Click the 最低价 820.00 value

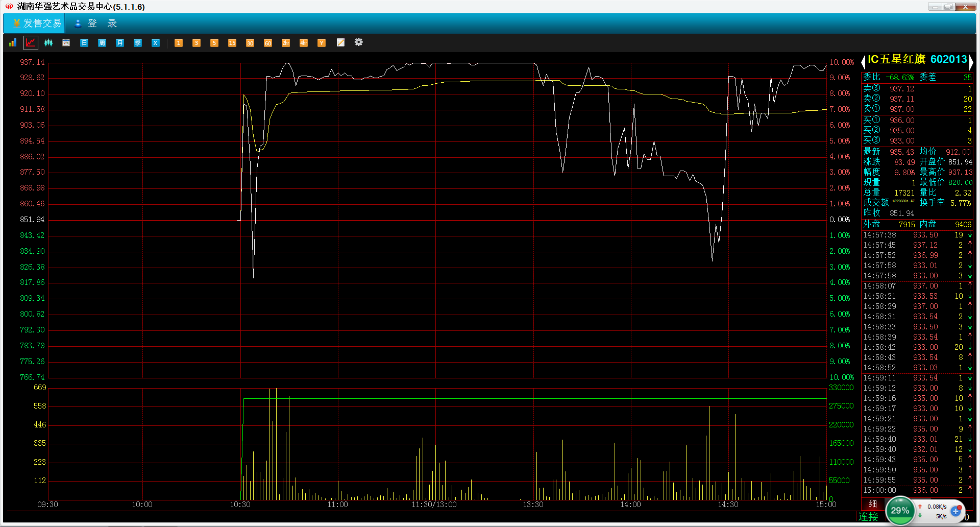tap(960, 183)
